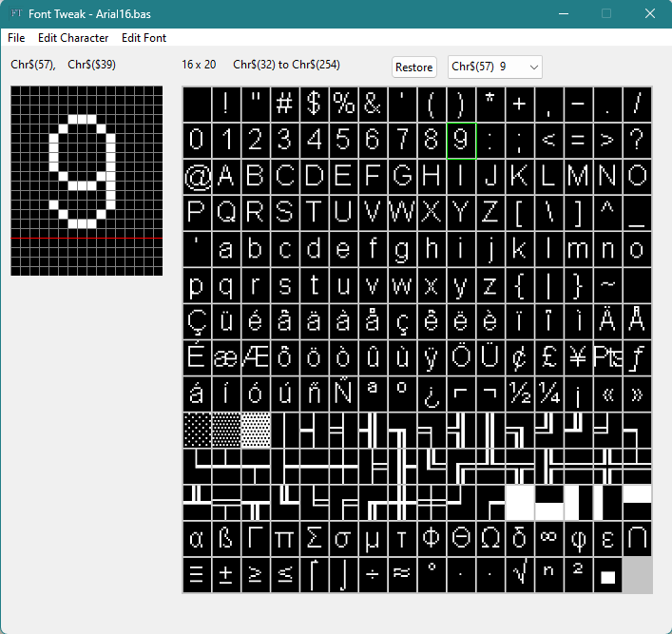This screenshot has width=672, height=634.
Task: Select the @ glyph in the character grid
Action: [197, 176]
